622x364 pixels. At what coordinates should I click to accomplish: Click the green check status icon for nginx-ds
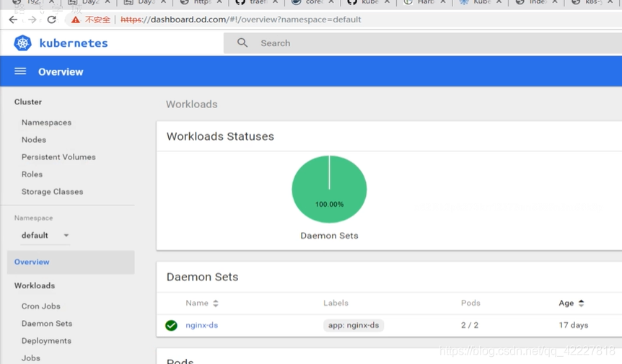point(171,325)
